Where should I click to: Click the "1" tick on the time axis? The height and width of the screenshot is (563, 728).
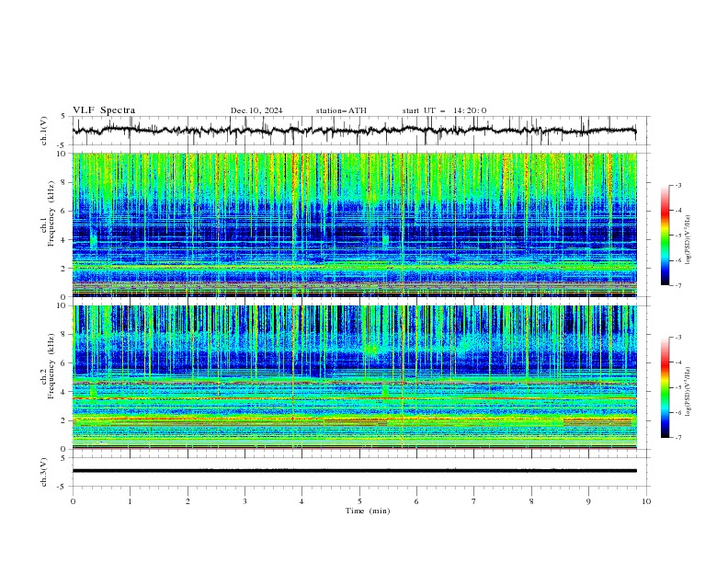click(x=130, y=501)
